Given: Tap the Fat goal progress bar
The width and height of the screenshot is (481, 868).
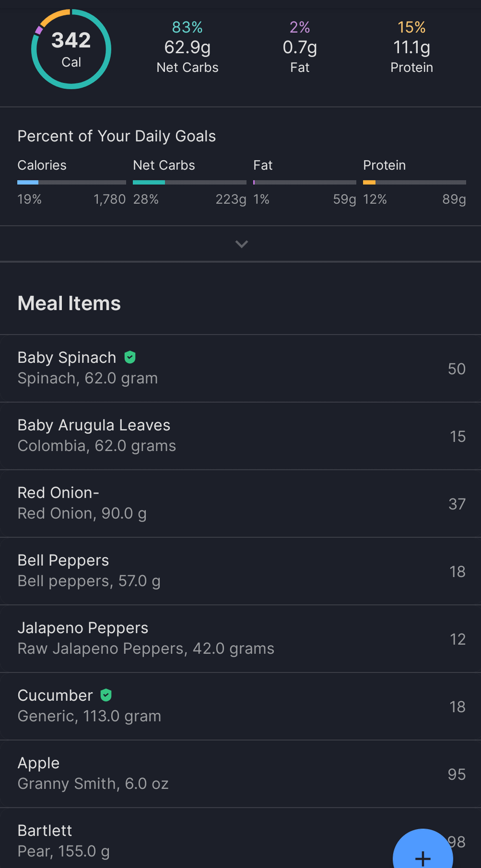Looking at the screenshot, I should [x=305, y=182].
